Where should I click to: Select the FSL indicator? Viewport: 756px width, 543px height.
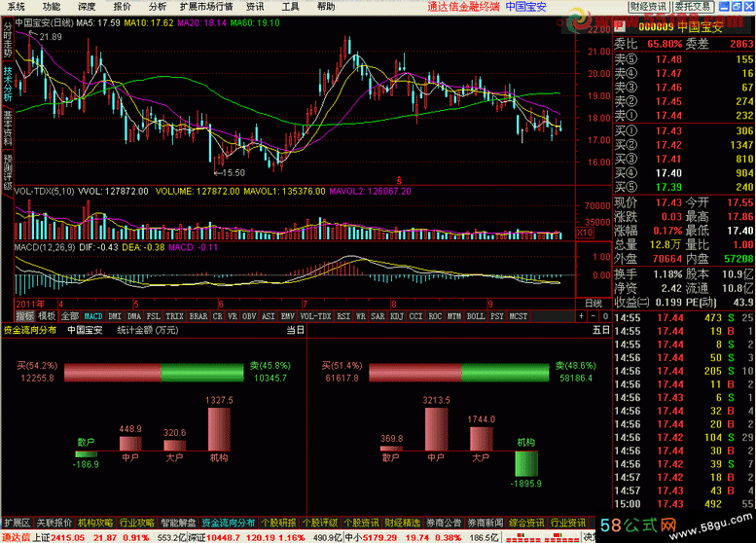[x=154, y=316]
